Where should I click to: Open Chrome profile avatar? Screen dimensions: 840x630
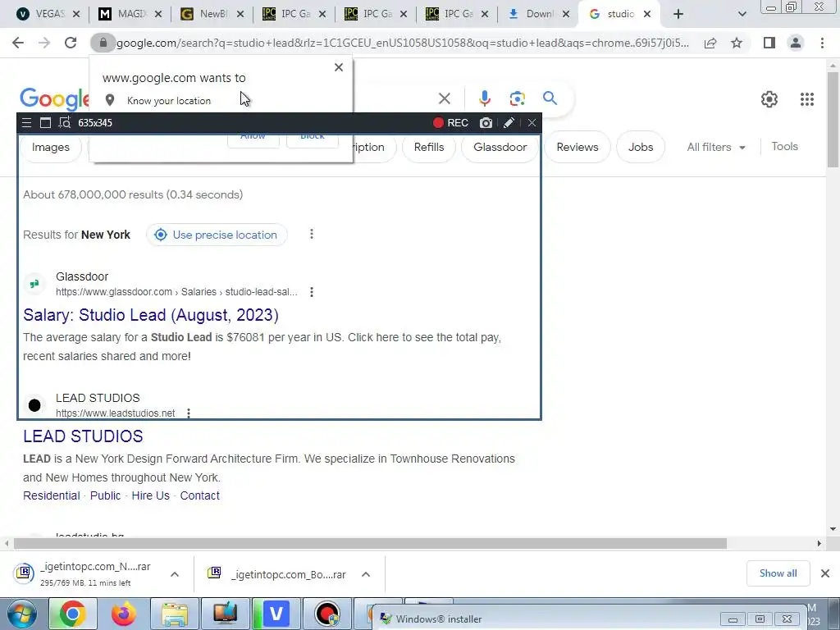pos(796,43)
